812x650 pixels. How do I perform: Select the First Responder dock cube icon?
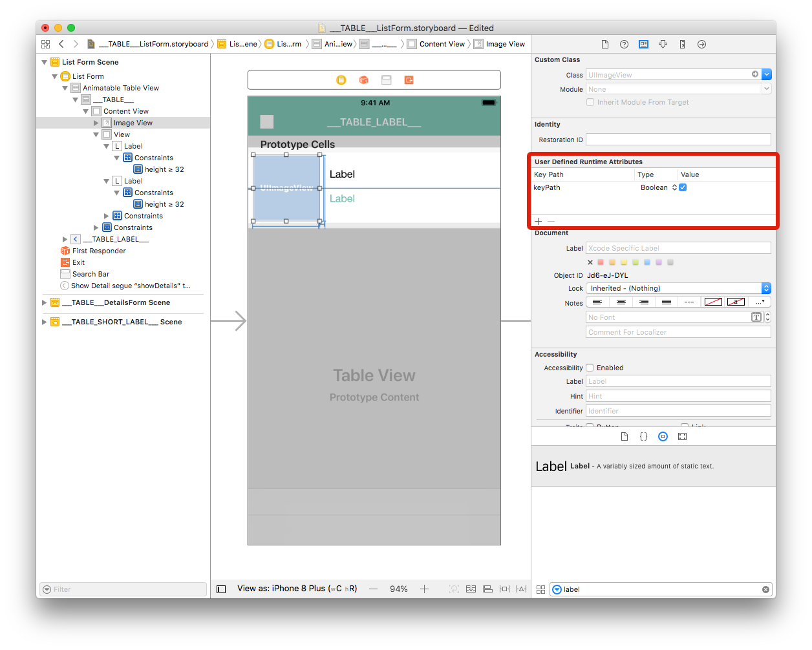[364, 80]
